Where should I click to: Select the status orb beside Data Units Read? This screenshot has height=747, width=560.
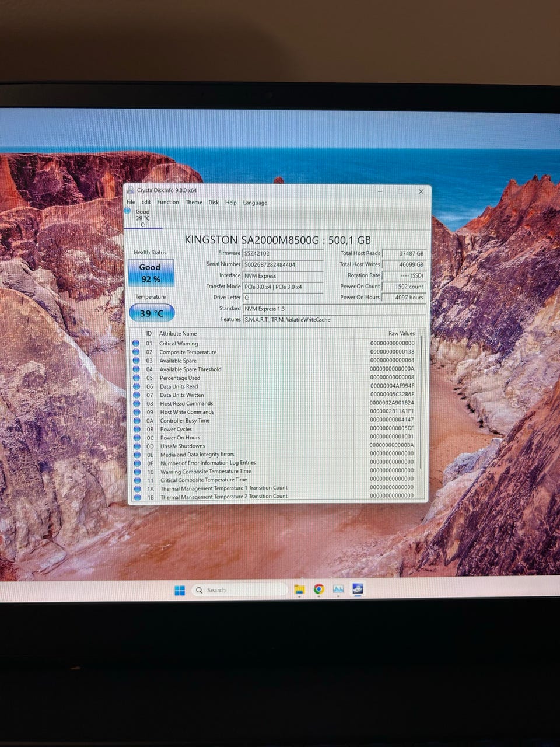tap(136, 386)
